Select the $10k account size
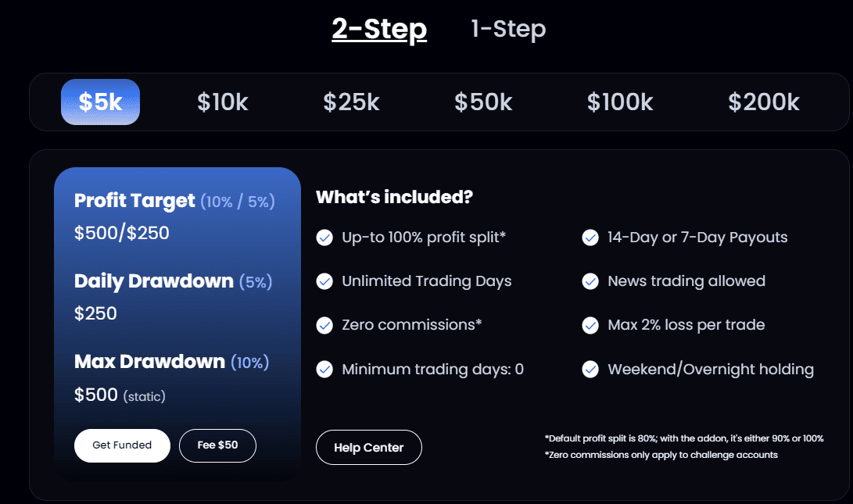 pos(223,102)
